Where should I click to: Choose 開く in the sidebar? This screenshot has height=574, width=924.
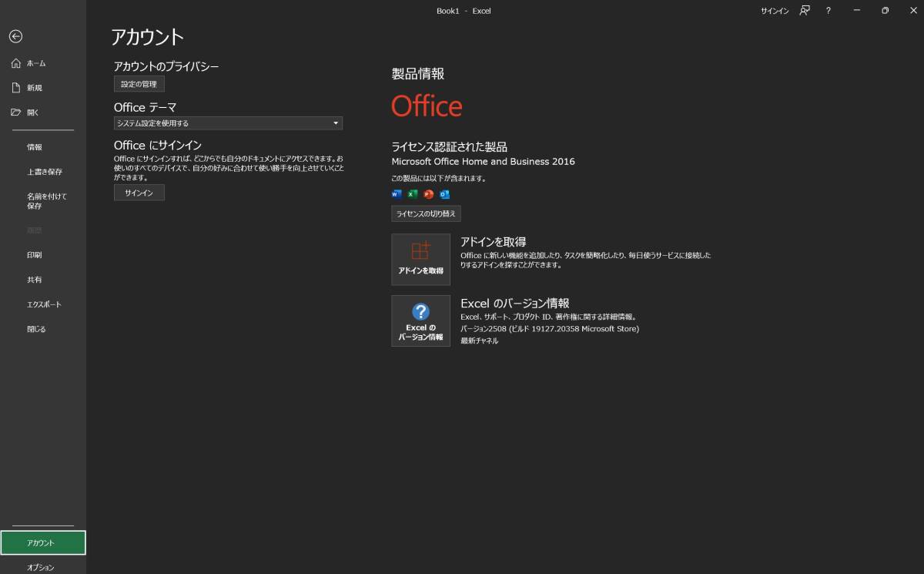coord(33,112)
